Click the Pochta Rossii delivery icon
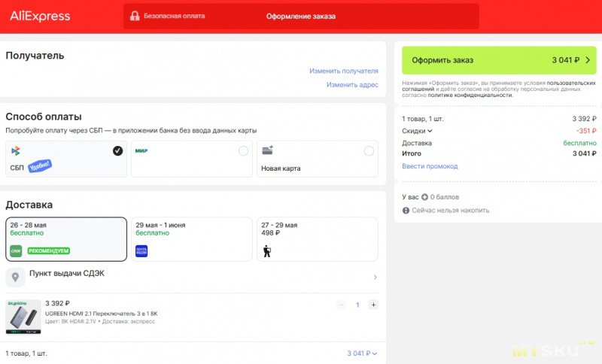 141,251
